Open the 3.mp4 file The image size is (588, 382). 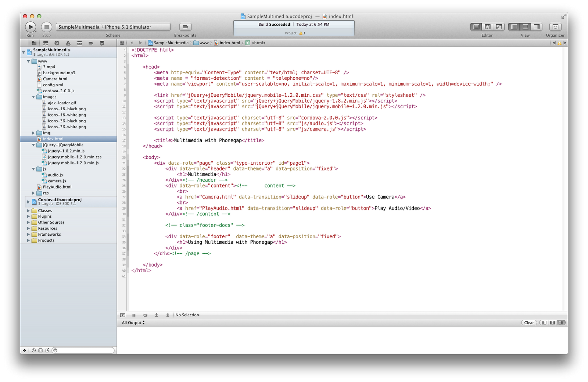click(x=49, y=67)
